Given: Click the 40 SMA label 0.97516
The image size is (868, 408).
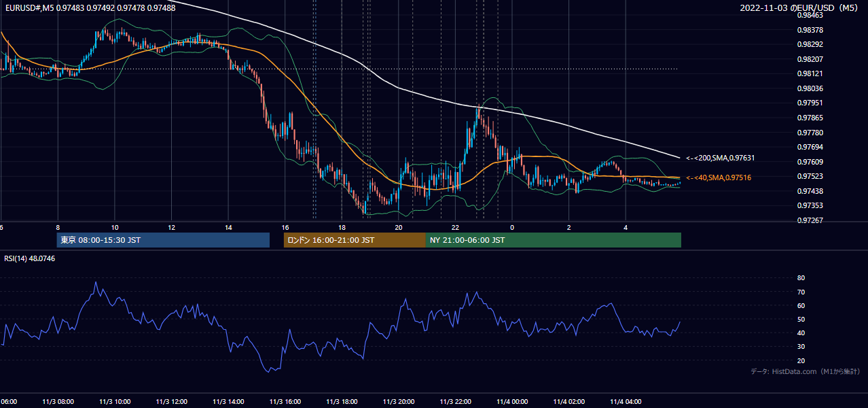Looking at the screenshot, I should click(719, 177).
